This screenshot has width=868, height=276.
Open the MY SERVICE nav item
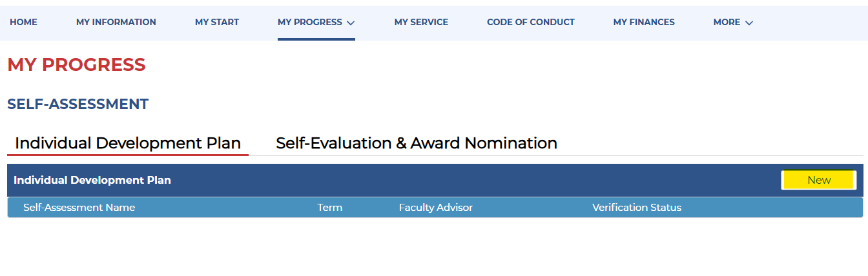(421, 22)
